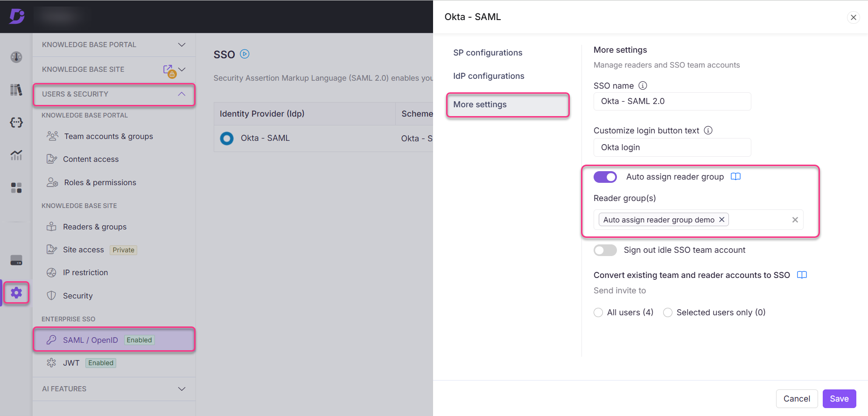Click the Enabled badge next to JWT
This screenshot has height=416, width=868.
tap(101, 363)
